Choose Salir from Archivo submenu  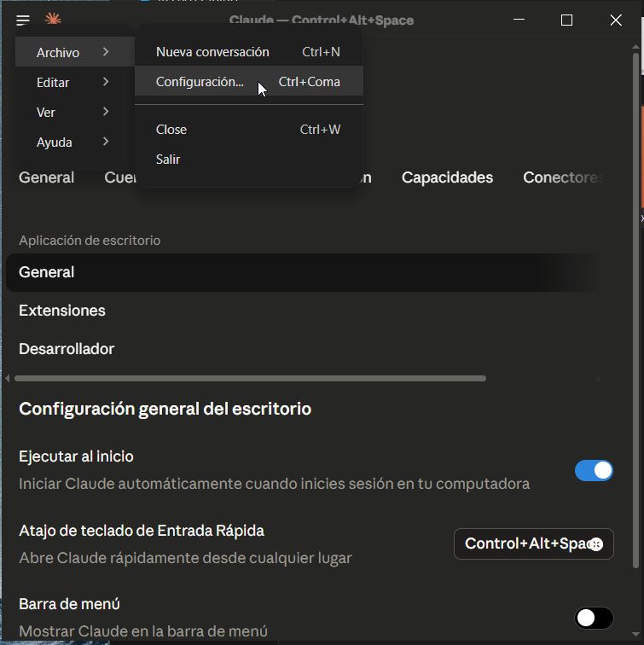(x=249, y=160)
